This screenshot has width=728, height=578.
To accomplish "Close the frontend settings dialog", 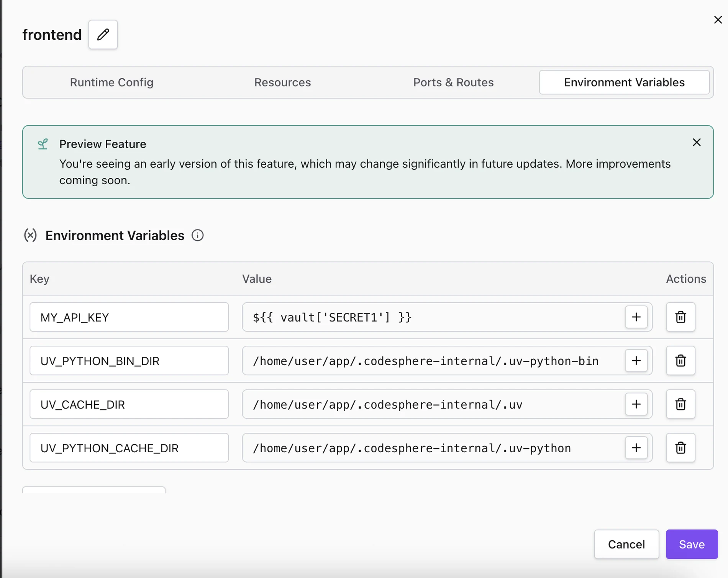I will (718, 20).
